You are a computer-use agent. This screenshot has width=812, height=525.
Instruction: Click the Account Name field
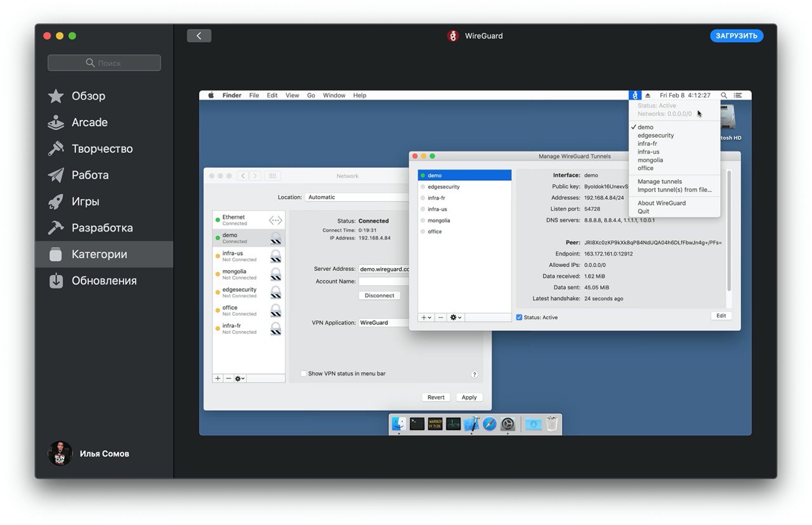(385, 282)
